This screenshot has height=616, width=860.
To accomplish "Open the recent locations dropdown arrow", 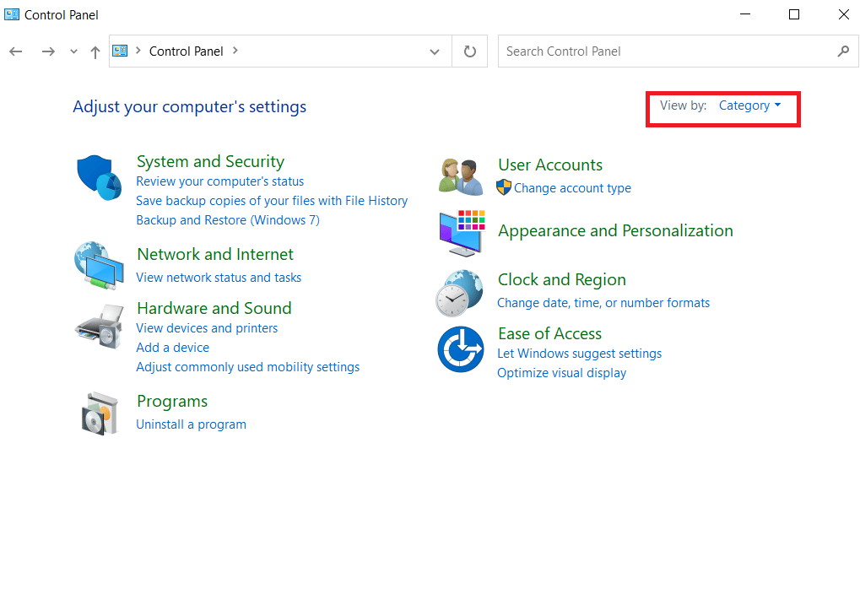I will click(73, 52).
